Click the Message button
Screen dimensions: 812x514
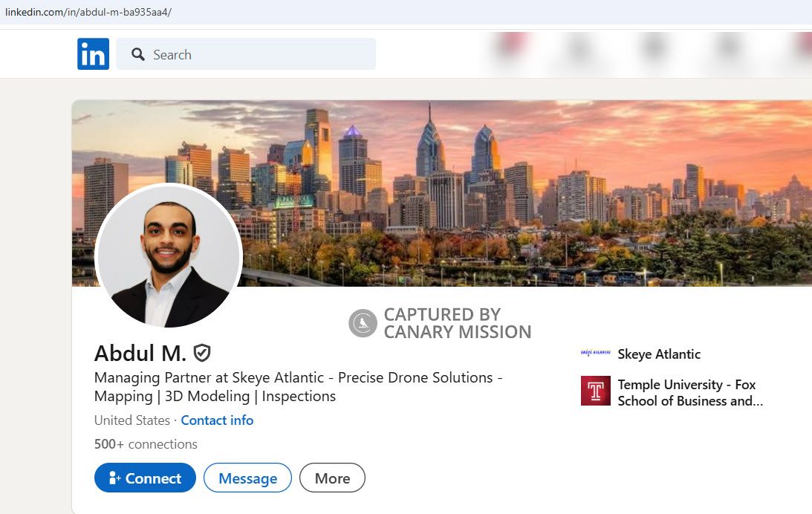[x=247, y=478]
